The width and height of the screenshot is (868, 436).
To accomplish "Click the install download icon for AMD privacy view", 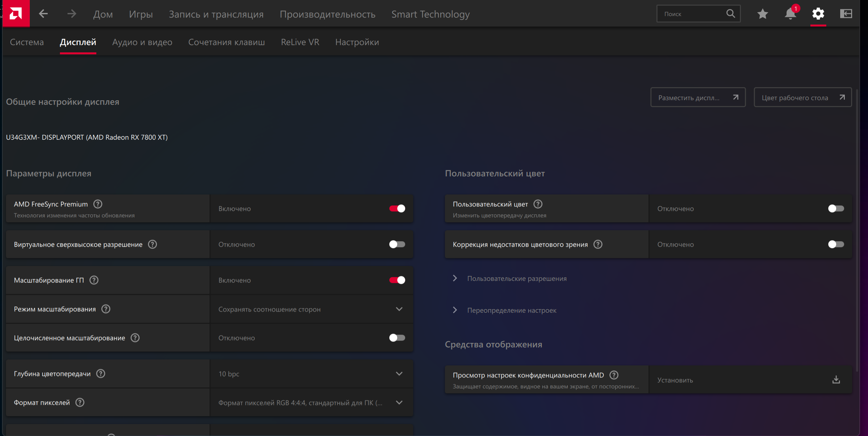I will coord(836,380).
